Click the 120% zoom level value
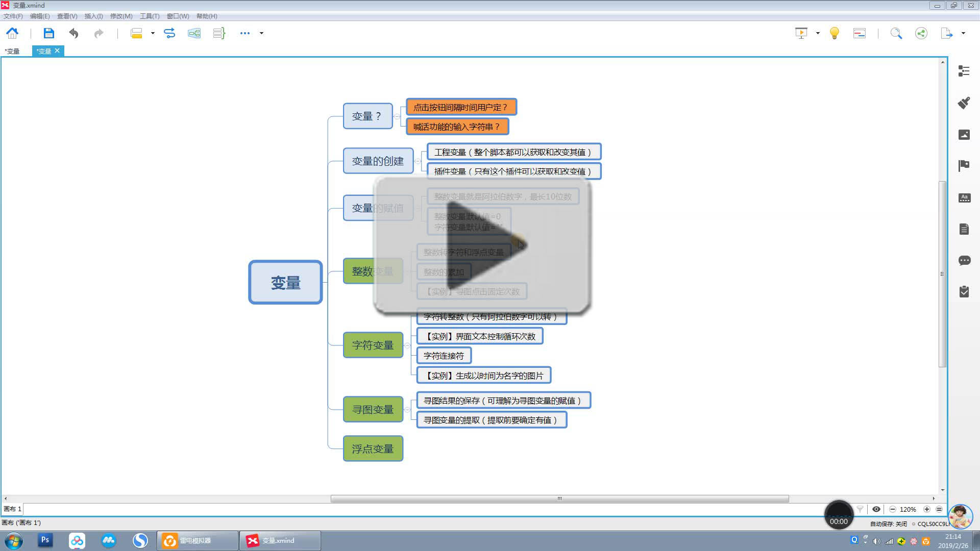This screenshot has width=980, height=551. [x=908, y=509]
